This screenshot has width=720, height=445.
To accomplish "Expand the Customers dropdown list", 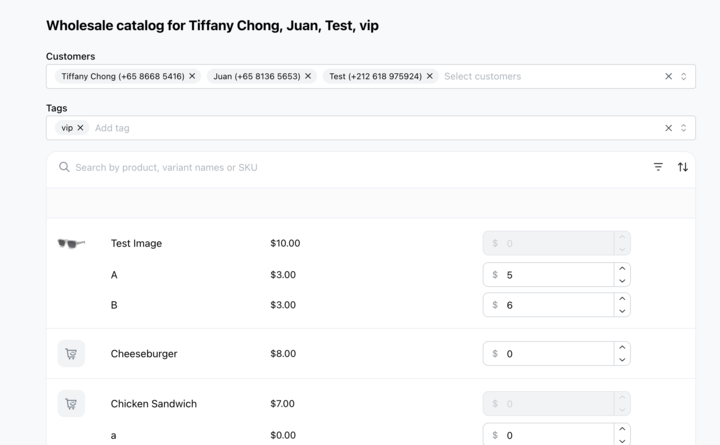I will pos(683,76).
